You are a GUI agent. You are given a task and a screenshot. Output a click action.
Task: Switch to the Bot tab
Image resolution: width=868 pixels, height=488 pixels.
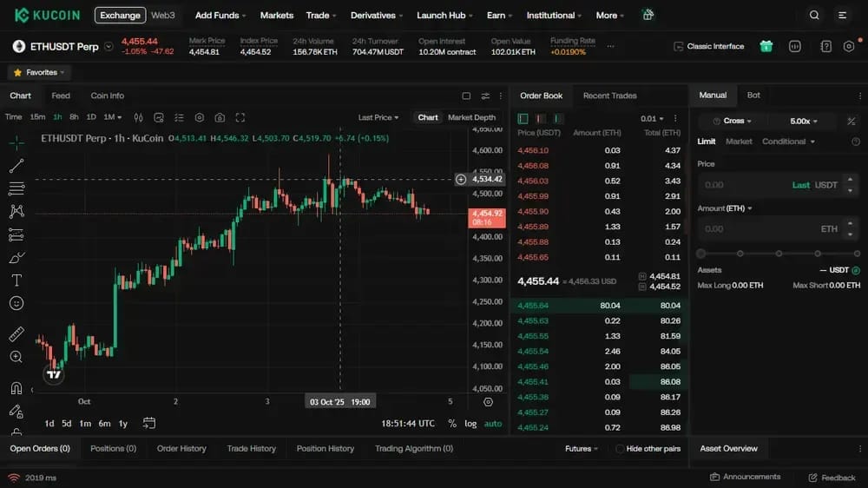pos(753,96)
